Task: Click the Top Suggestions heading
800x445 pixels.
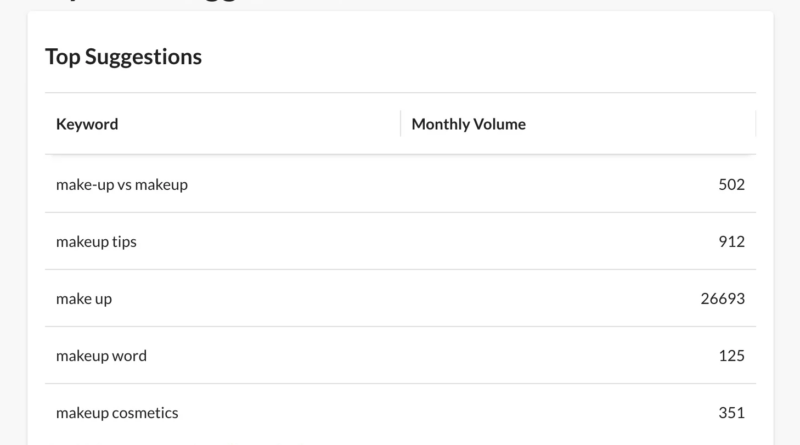Action: click(x=123, y=57)
